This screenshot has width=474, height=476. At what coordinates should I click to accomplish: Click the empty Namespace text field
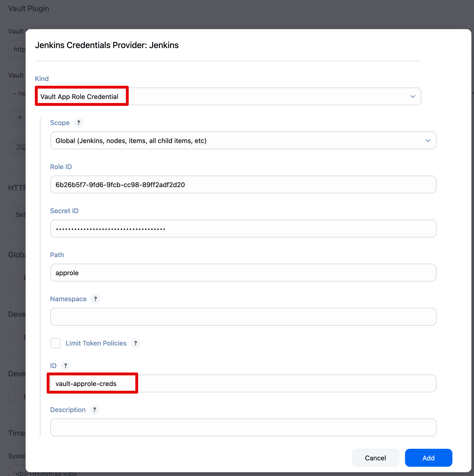[x=243, y=317]
